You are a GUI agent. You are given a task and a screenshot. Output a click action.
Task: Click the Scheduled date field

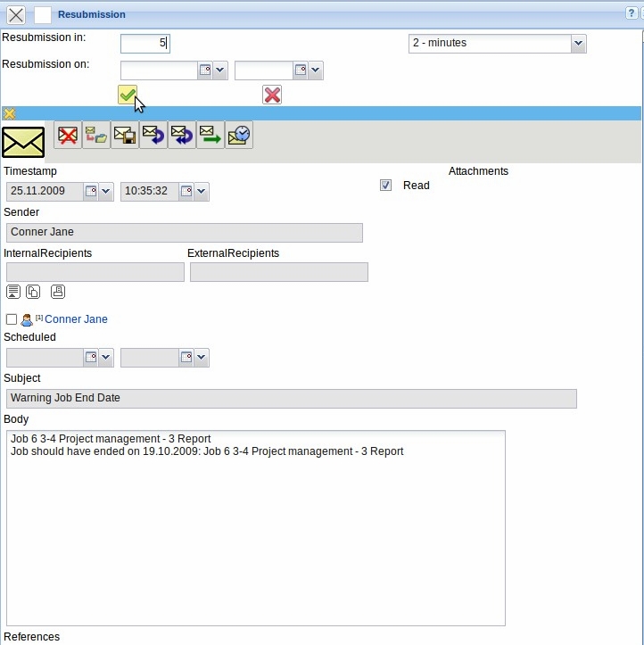(45, 357)
